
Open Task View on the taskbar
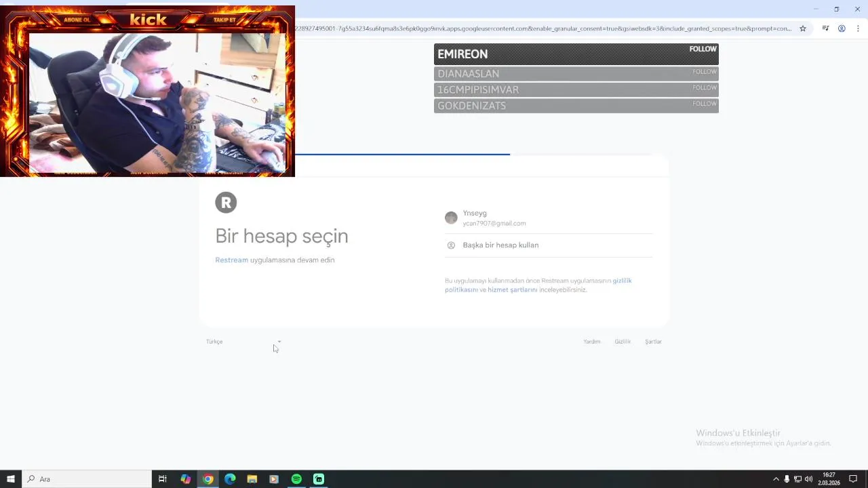tap(163, 479)
